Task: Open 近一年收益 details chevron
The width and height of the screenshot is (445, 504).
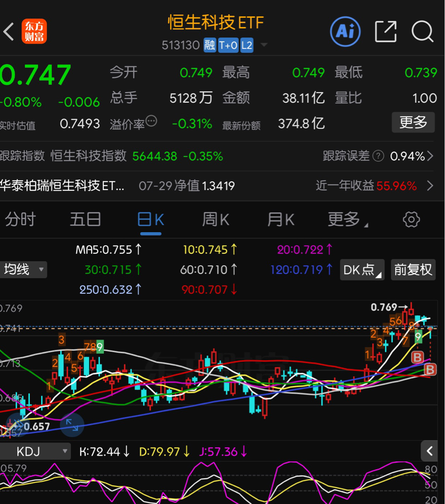Action: [x=430, y=186]
